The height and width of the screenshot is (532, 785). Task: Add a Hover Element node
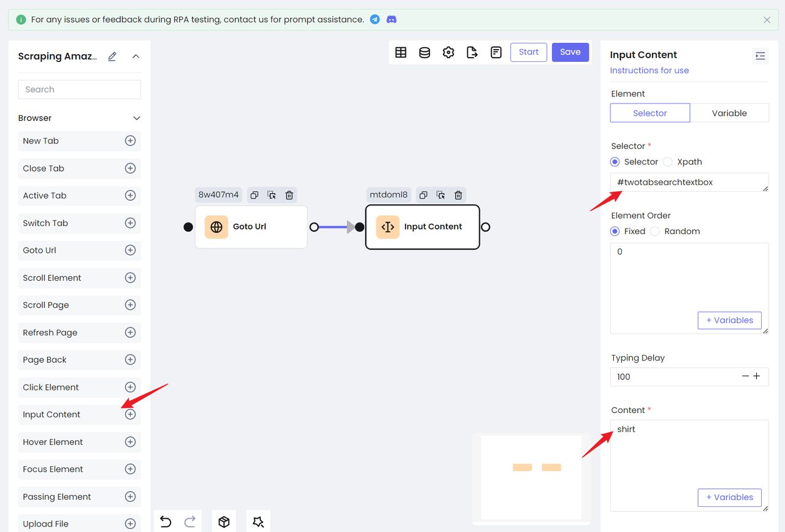click(x=130, y=442)
